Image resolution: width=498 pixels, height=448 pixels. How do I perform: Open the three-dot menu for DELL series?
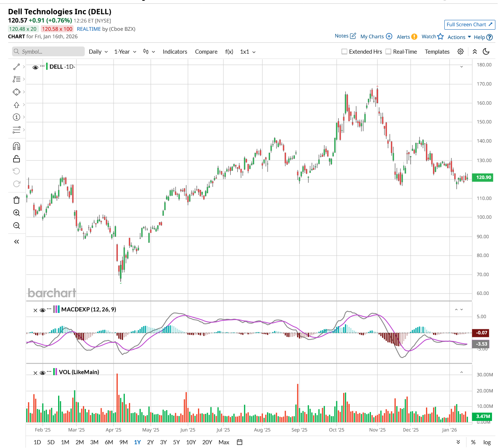click(x=42, y=66)
